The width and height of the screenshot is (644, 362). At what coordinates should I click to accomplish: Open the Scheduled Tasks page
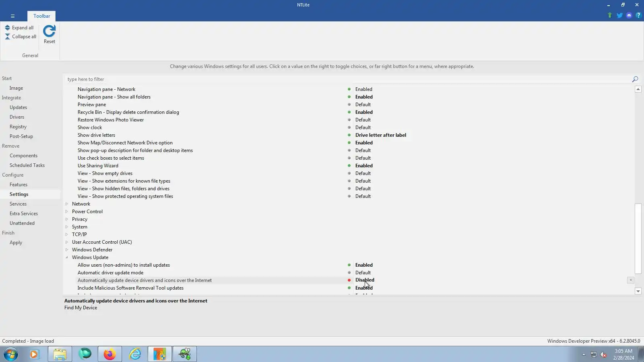click(x=27, y=165)
